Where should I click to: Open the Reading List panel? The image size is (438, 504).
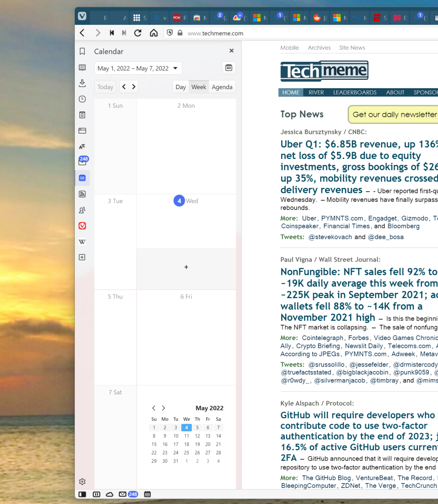pyautogui.click(x=82, y=68)
